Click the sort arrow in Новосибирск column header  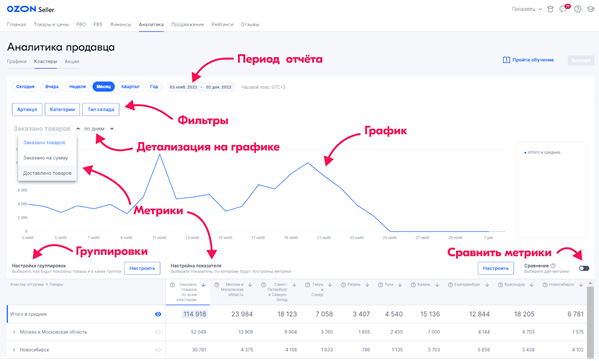point(581,285)
